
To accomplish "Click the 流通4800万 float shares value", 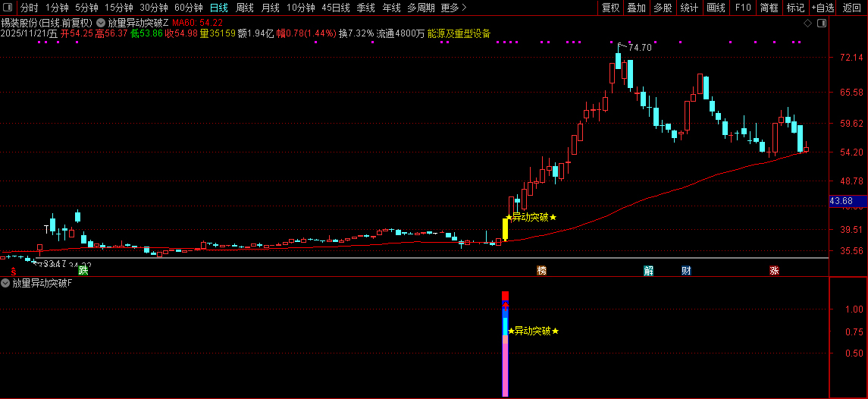I will (401, 34).
